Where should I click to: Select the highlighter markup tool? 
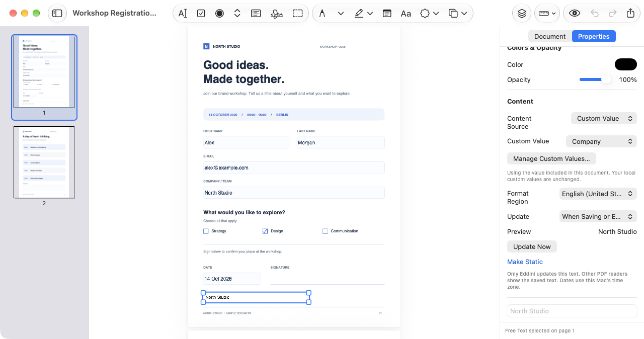coord(359,14)
